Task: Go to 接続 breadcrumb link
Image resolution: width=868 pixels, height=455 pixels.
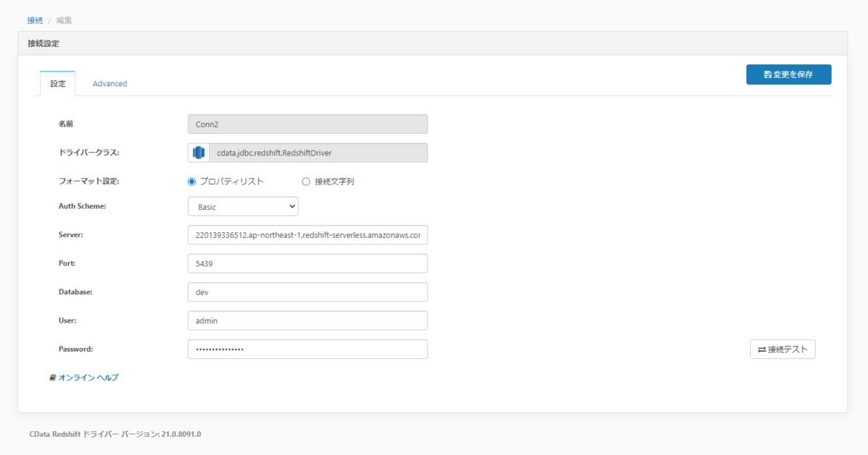Action: (x=35, y=20)
